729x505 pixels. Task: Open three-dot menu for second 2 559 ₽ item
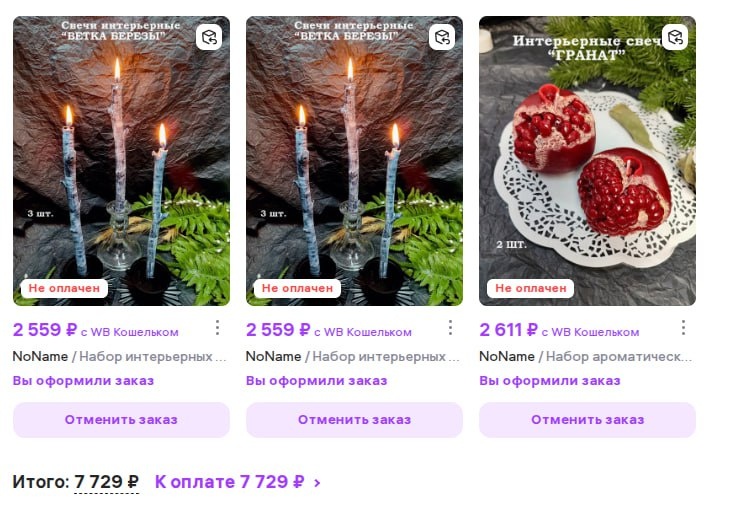[450, 328]
